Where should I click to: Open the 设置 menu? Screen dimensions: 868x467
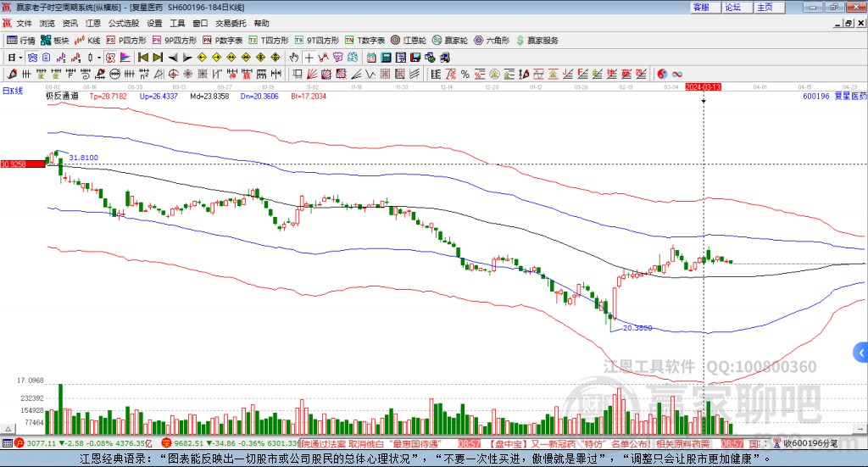pos(154,23)
